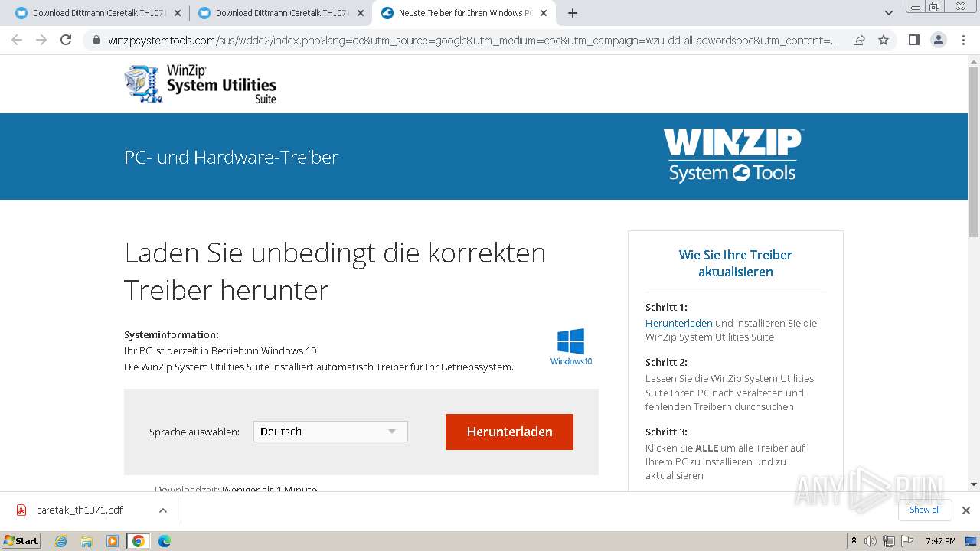This screenshot has width=980, height=551.
Task: Click the browser back arrow
Action: 17,41
